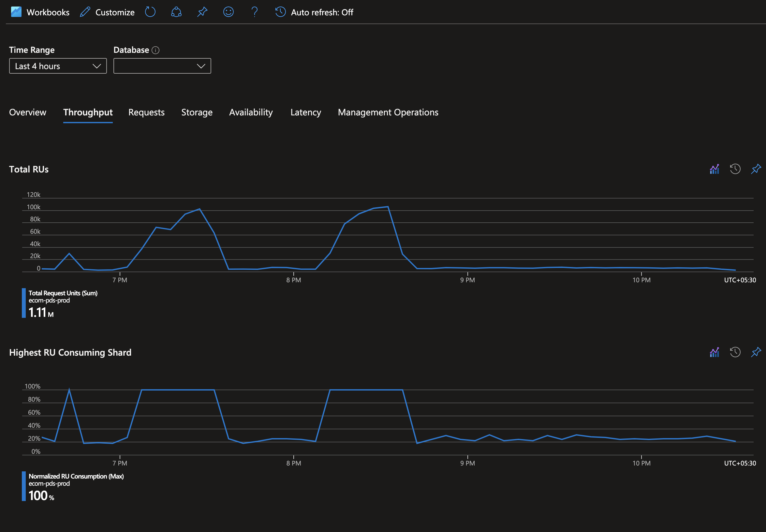Open the Management Operations tab
The width and height of the screenshot is (766, 532).
click(388, 112)
